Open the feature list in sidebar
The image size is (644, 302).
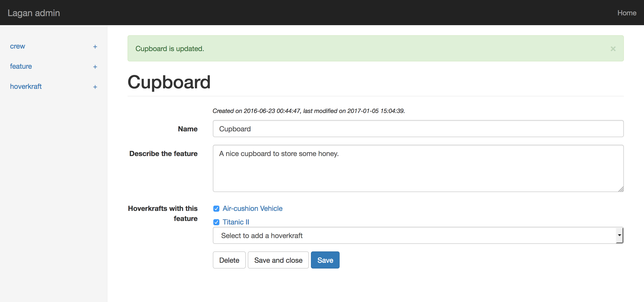(x=21, y=66)
